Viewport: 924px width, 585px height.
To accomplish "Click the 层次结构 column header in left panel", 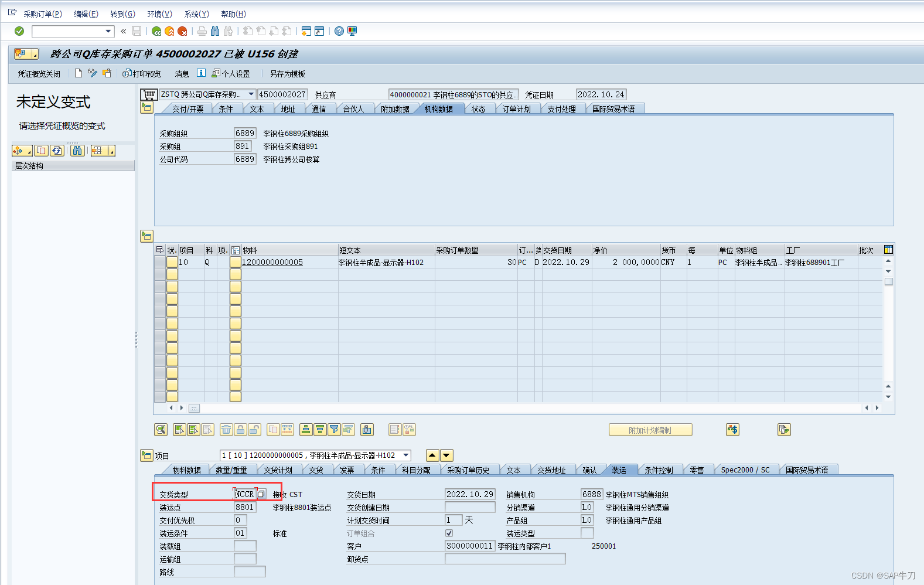I will coord(73,166).
